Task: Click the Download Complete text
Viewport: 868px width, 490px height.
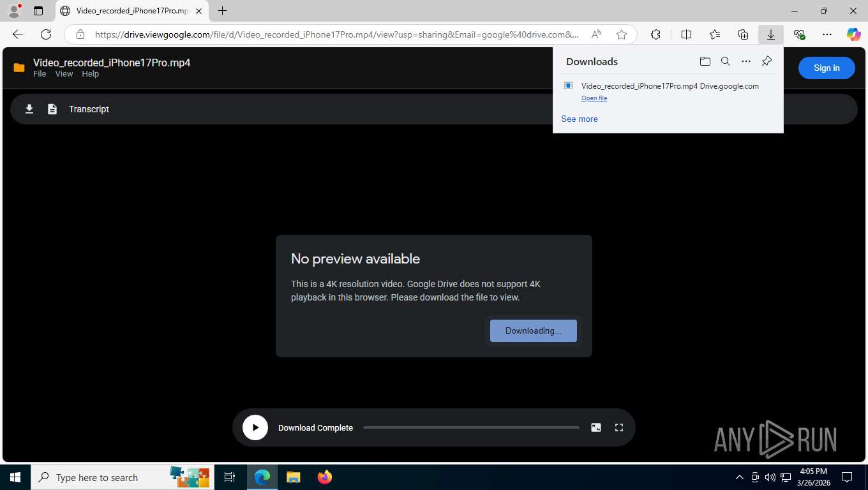Action: pos(315,428)
